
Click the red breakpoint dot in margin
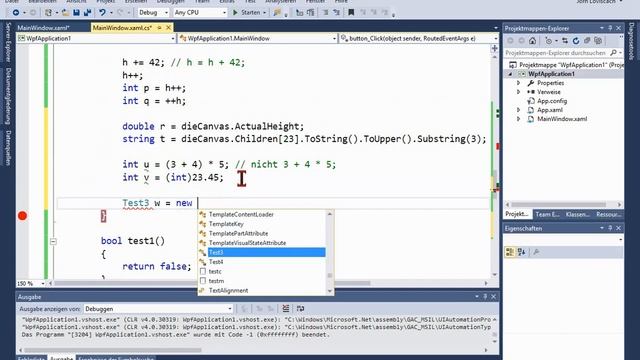[x=22, y=216]
